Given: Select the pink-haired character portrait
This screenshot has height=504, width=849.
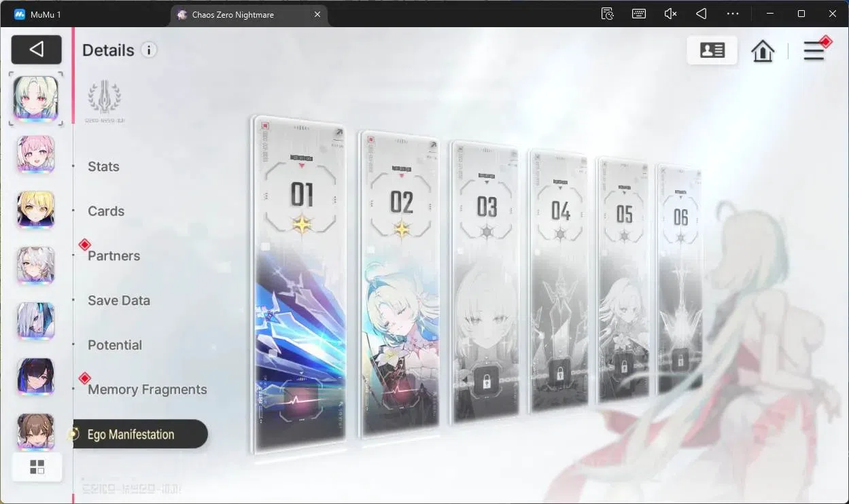Looking at the screenshot, I should (x=36, y=155).
